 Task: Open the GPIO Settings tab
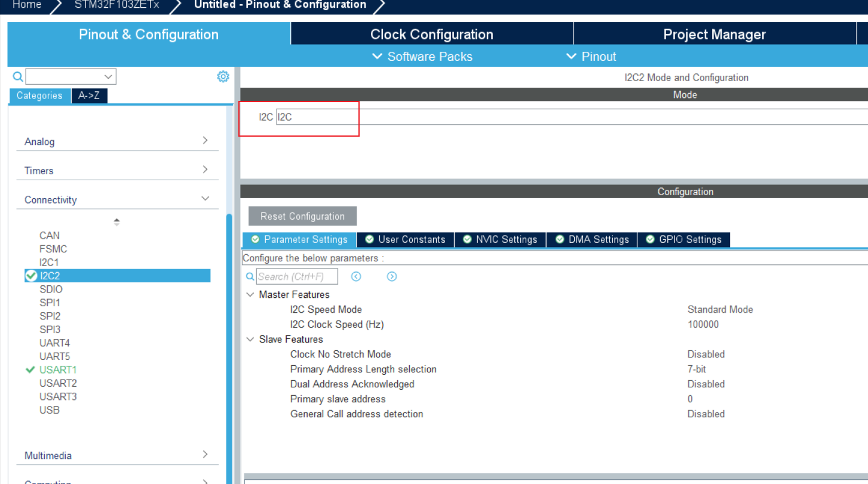(x=683, y=239)
